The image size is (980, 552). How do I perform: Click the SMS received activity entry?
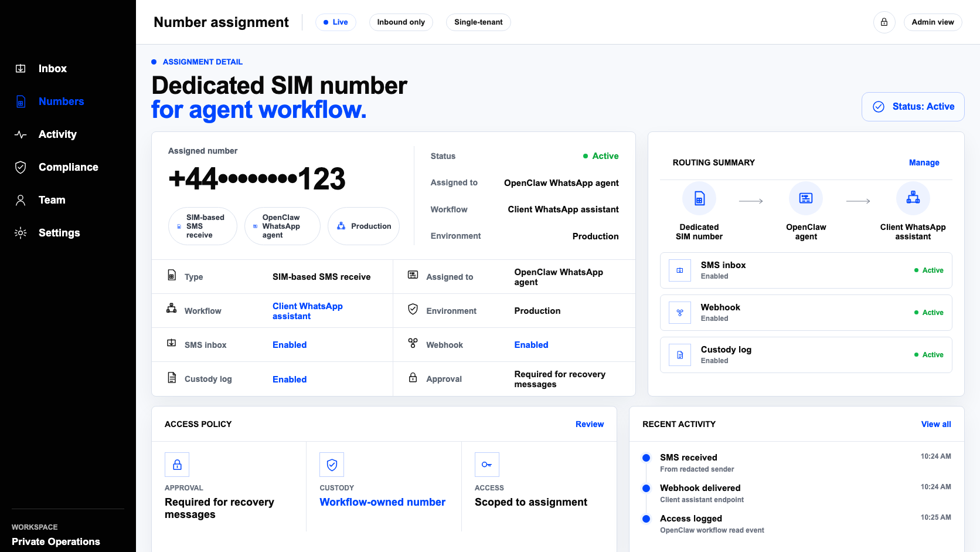tap(797, 463)
